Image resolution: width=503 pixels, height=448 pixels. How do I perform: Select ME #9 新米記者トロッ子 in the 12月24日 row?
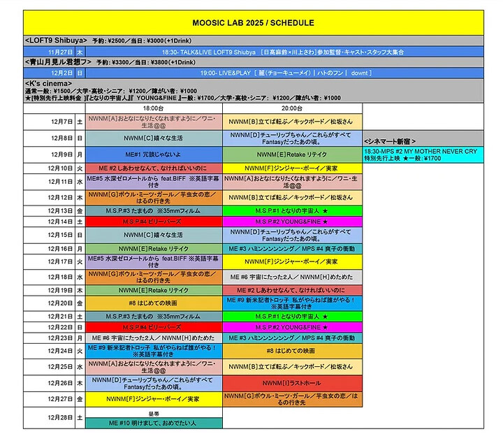[x=154, y=351]
